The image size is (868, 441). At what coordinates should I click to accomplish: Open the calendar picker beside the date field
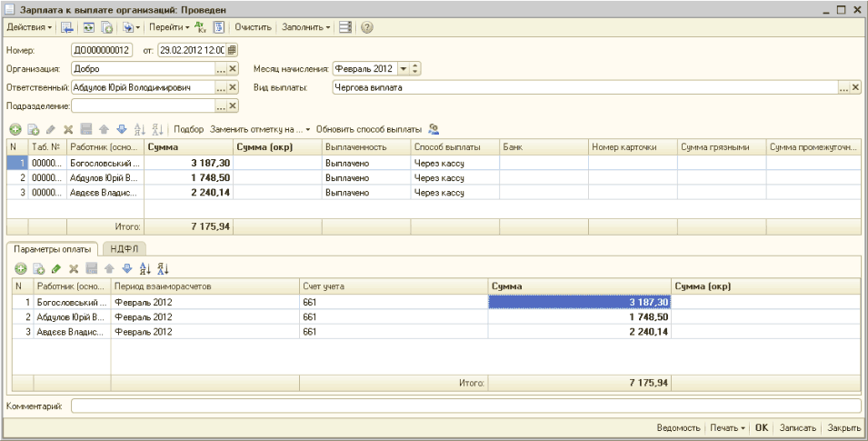click(x=232, y=49)
